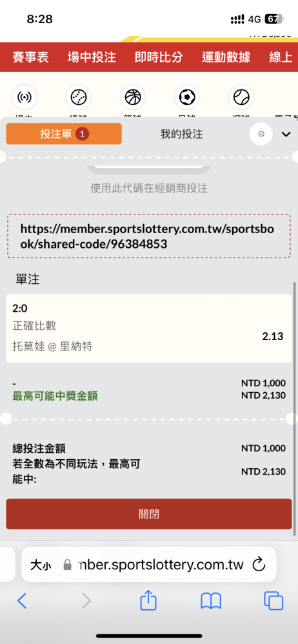The height and width of the screenshot is (644, 298).
Task: Select the tennis ball sport icon
Action: [241, 97]
